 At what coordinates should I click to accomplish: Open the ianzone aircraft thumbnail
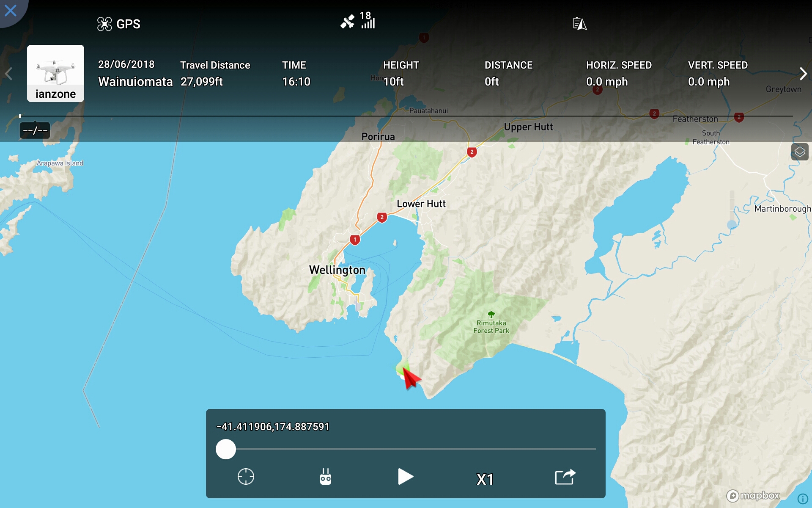click(55, 73)
